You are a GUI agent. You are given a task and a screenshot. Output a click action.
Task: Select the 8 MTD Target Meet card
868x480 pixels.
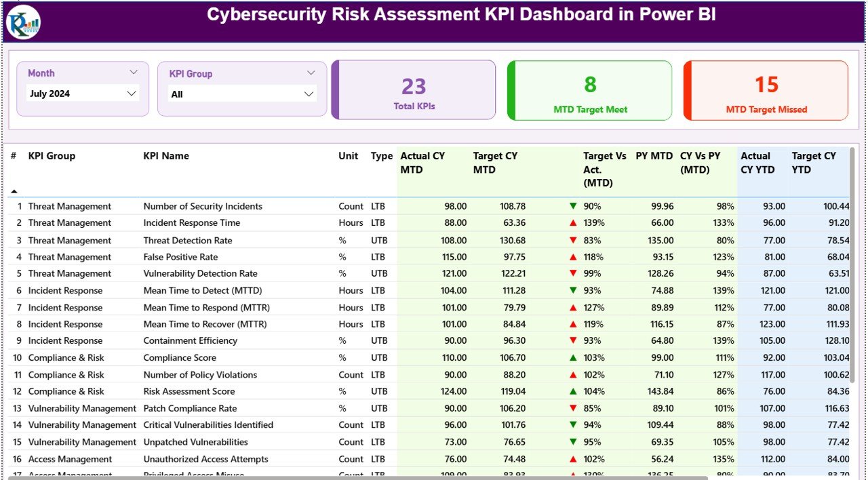pyautogui.click(x=589, y=90)
